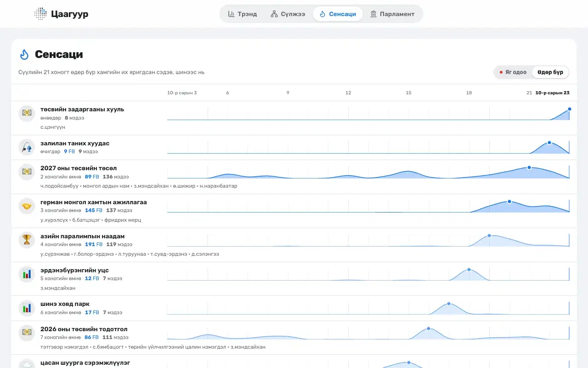
Task: Click the flame icon beside Сенсаци heading
Action: (24, 54)
